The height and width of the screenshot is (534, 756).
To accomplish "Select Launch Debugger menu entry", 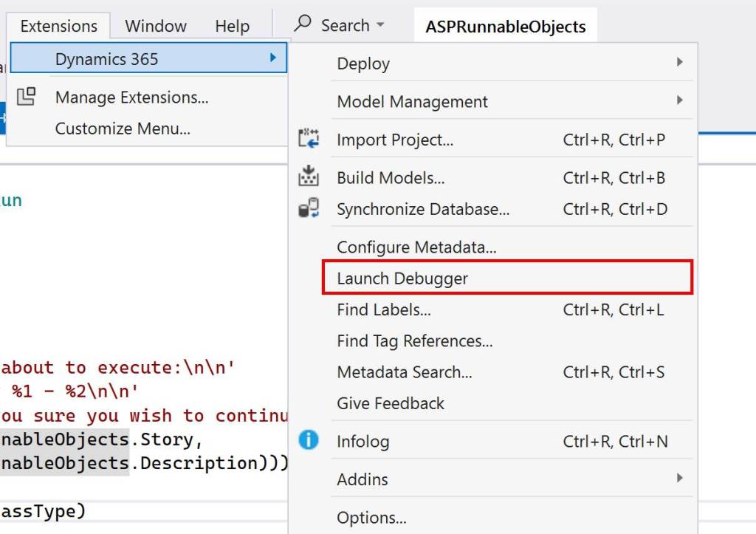I will pos(402,278).
